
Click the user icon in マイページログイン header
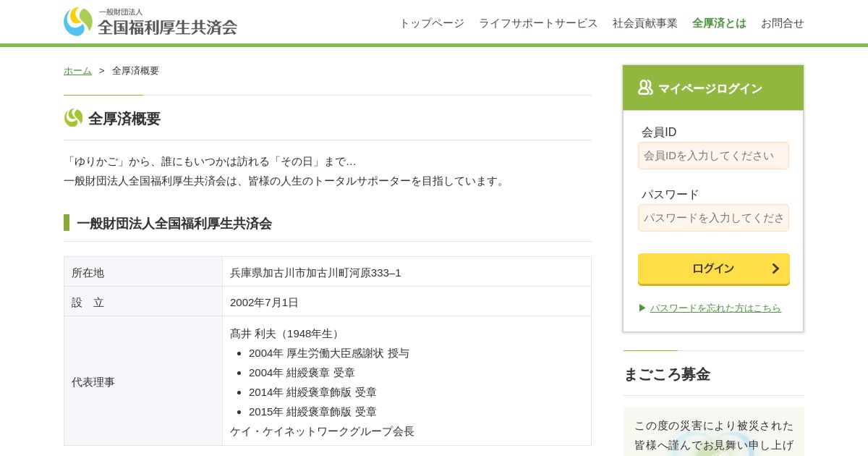(x=645, y=88)
